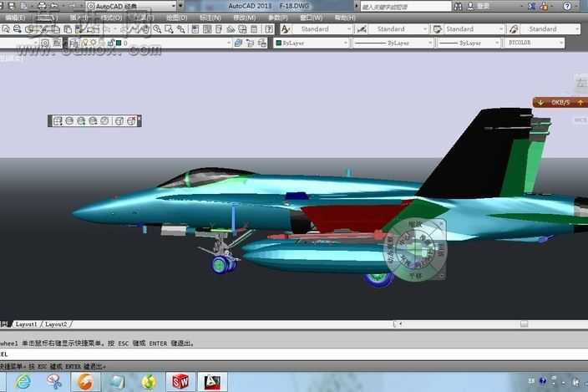The image size is (588, 392).
Task: Click the Layer States Manager icon right of layer list
Action: click(x=262, y=43)
